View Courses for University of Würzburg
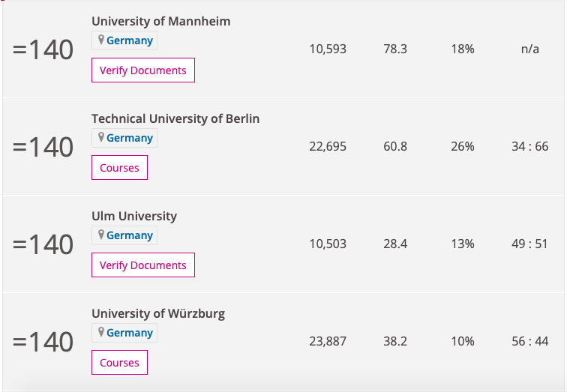 [119, 363]
